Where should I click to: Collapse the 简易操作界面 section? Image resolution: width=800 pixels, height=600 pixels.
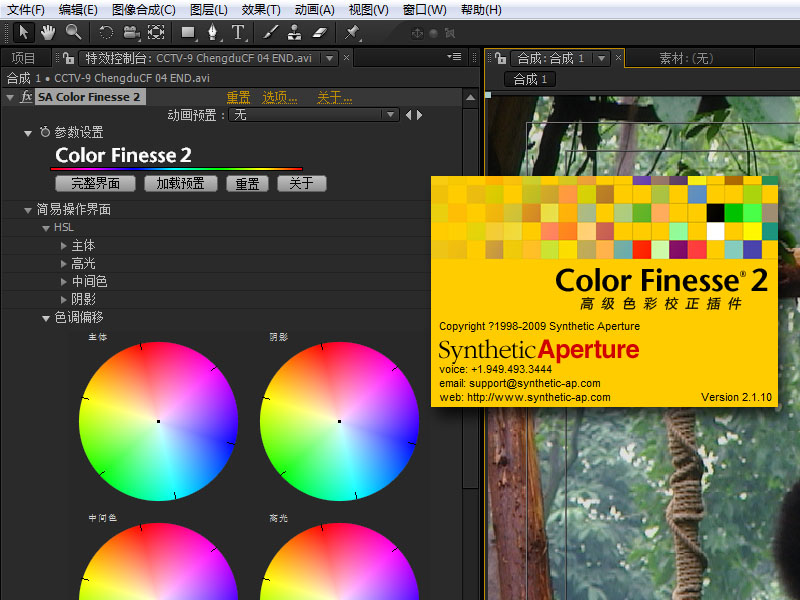pyautogui.click(x=28, y=210)
